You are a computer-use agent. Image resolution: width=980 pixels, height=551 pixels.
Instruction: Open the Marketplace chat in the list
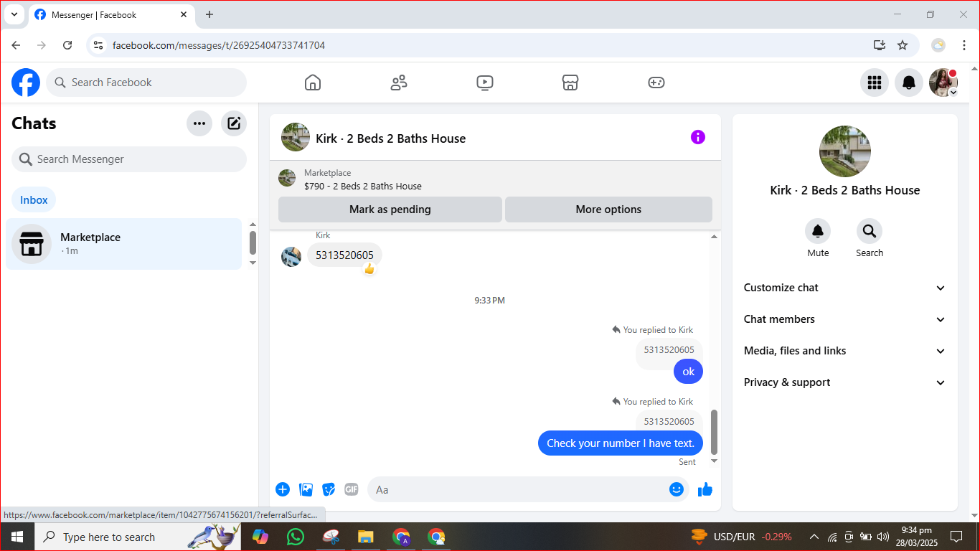[x=124, y=244]
